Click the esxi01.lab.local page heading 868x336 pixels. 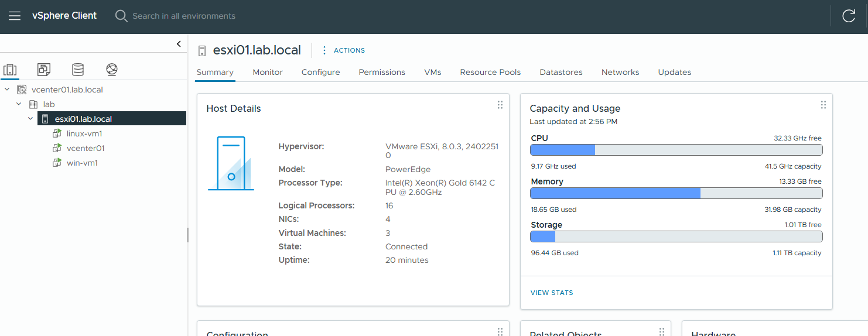coord(257,50)
